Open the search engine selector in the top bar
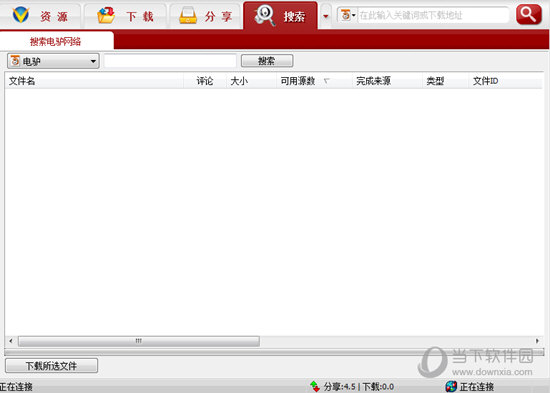The height and width of the screenshot is (393, 550). click(348, 15)
